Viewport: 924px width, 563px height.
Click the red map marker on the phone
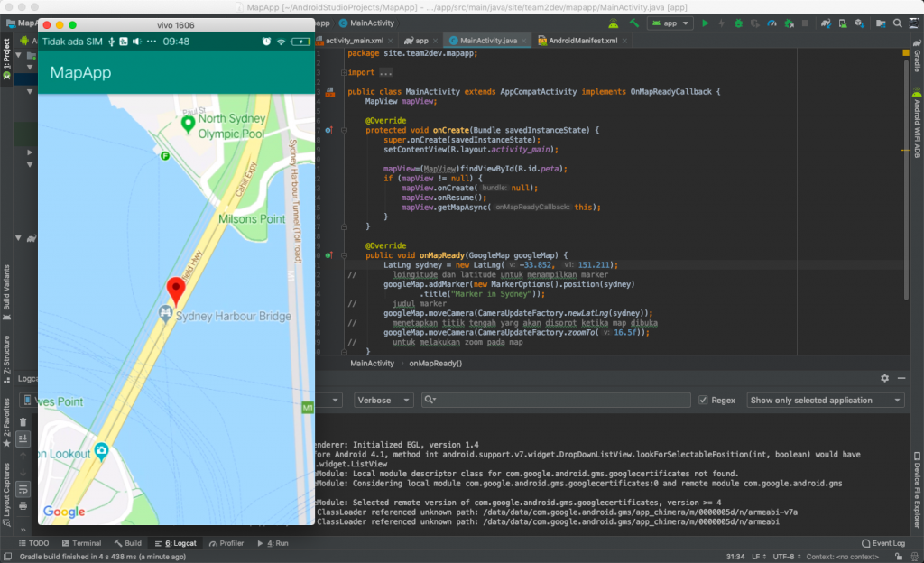pos(176,291)
